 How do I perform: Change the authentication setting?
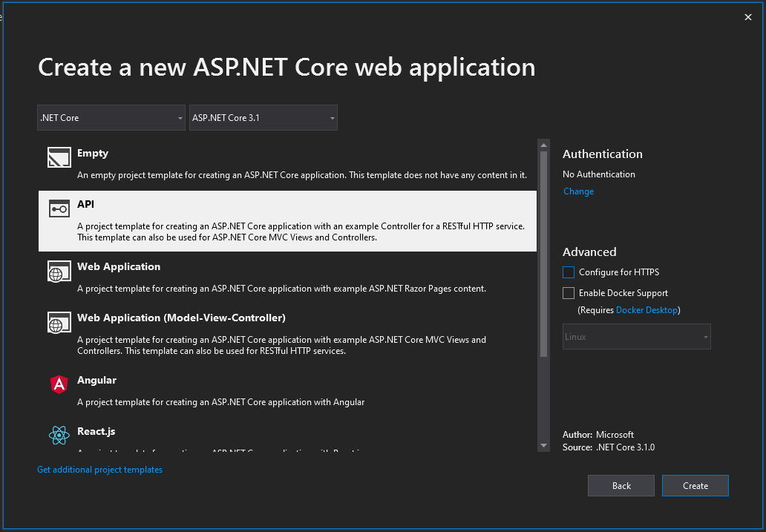[x=578, y=191]
